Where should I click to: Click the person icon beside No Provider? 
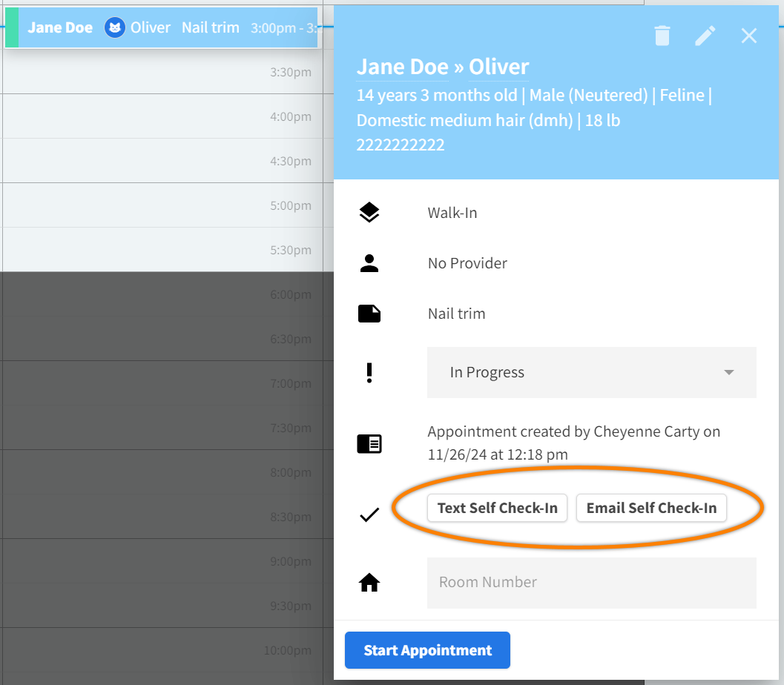369,263
